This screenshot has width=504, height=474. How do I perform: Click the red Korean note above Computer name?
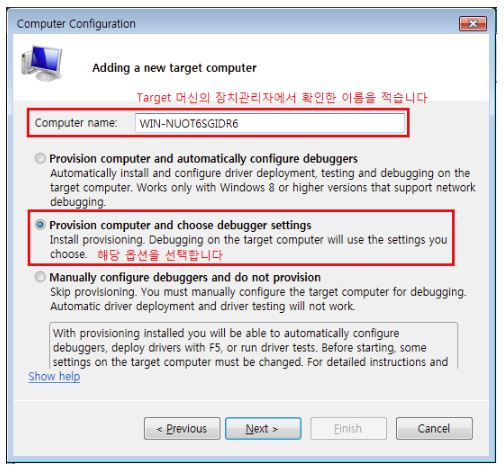(x=282, y=98)
